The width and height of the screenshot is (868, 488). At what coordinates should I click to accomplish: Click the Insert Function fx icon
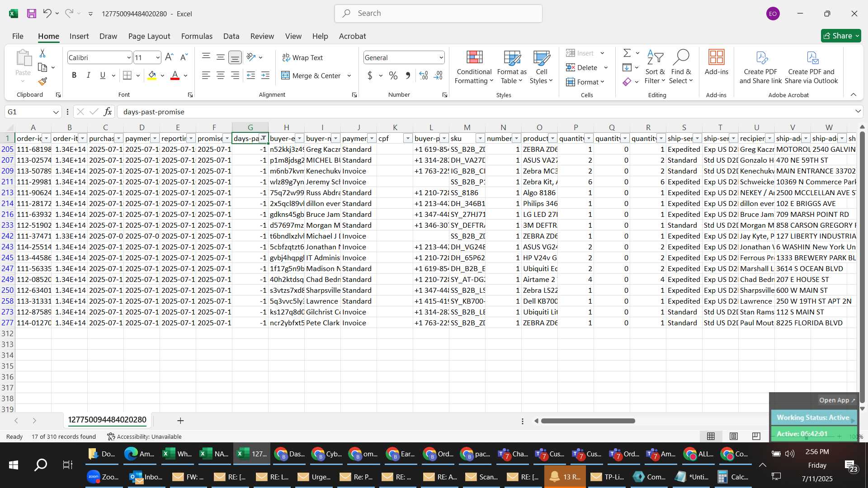pyautogui.click(x=108, y=112)
